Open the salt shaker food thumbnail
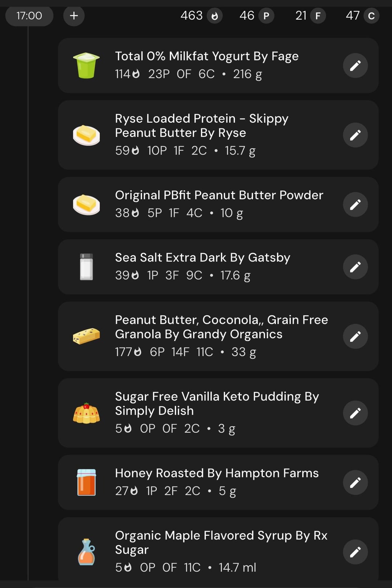The height and width of the screenshot is (588, 392). click(86, 267)
